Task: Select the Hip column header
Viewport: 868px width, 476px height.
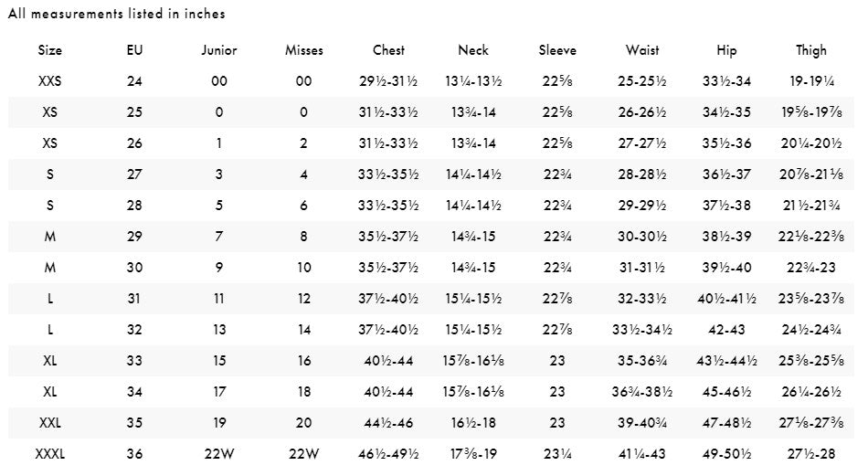Action: (x=727, y=51)
